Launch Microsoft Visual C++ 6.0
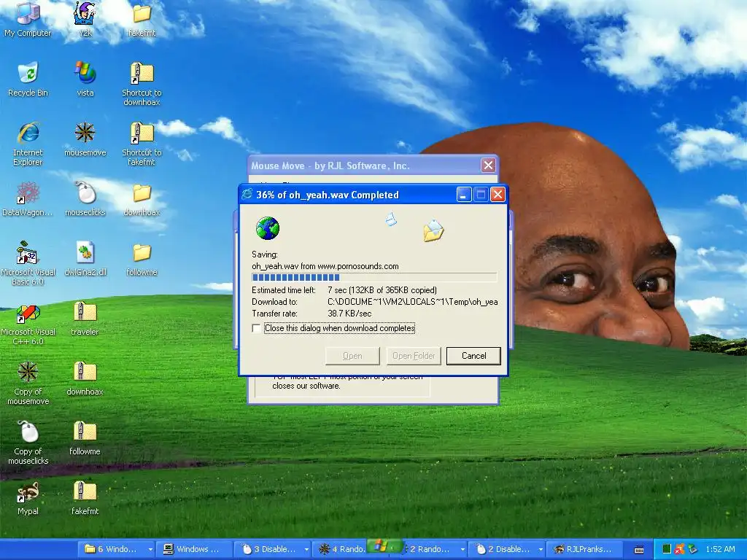 pos(28,323)
